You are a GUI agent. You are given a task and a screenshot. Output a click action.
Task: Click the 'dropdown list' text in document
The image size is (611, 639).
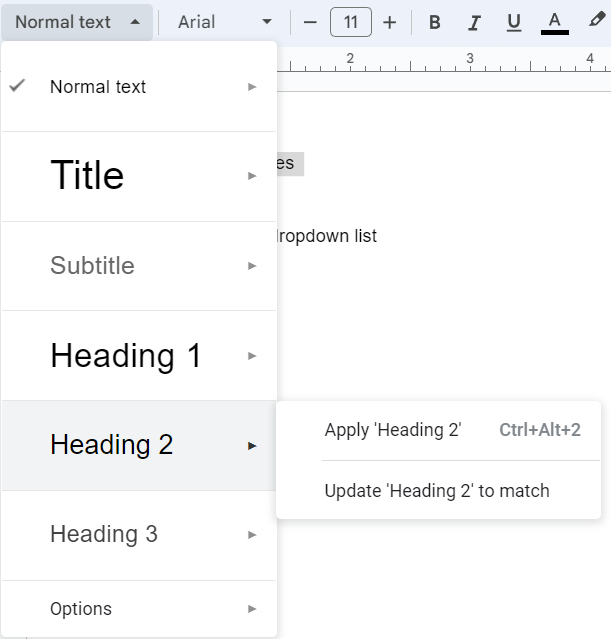coord(327,236)
